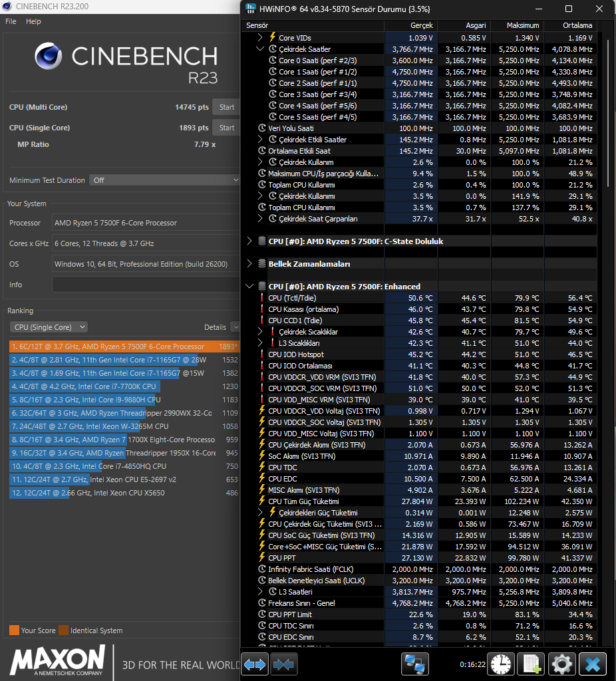Select the Core i9-9880H ranking entry
The height and width of the screenshot is (681, 616).
click(124, 400)
